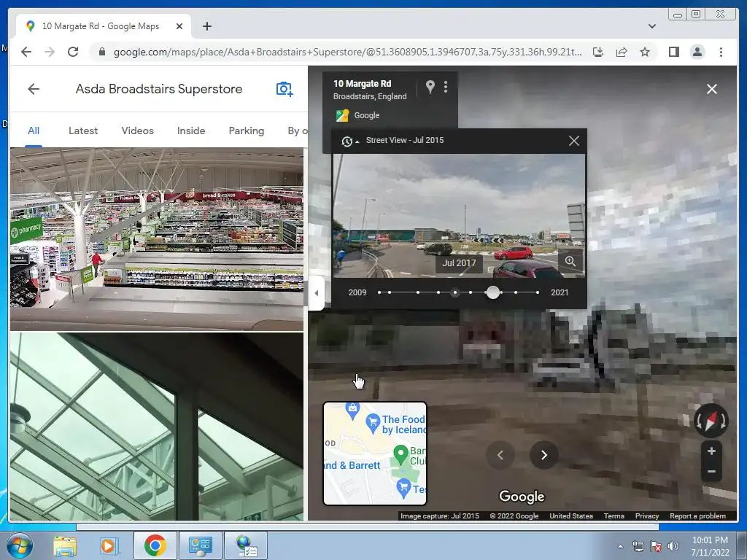Select the first 2009 dot on timeline
Screen dimensions: 747x560
379,292
